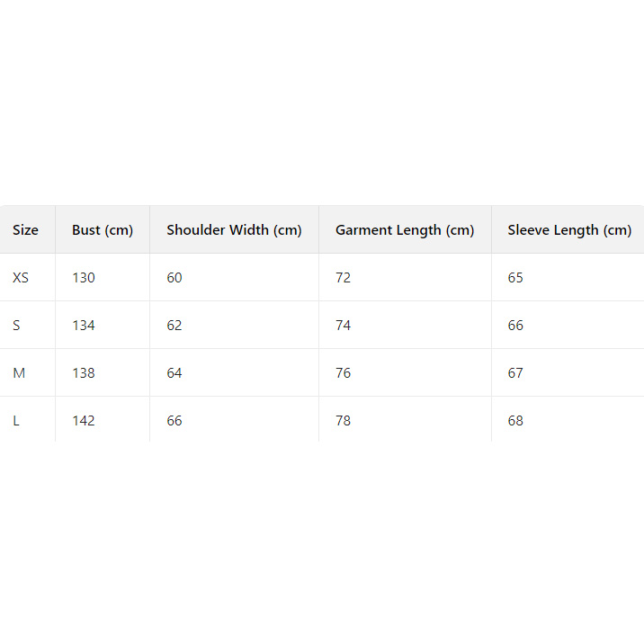Click bust value 134 in S row
644x644 pixels.
pos(84,326)
